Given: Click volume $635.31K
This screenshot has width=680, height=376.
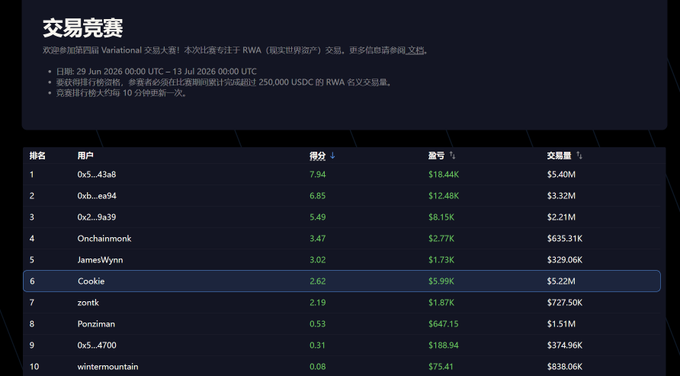Looking at the screenshot, I should click(x=565, y=238).
